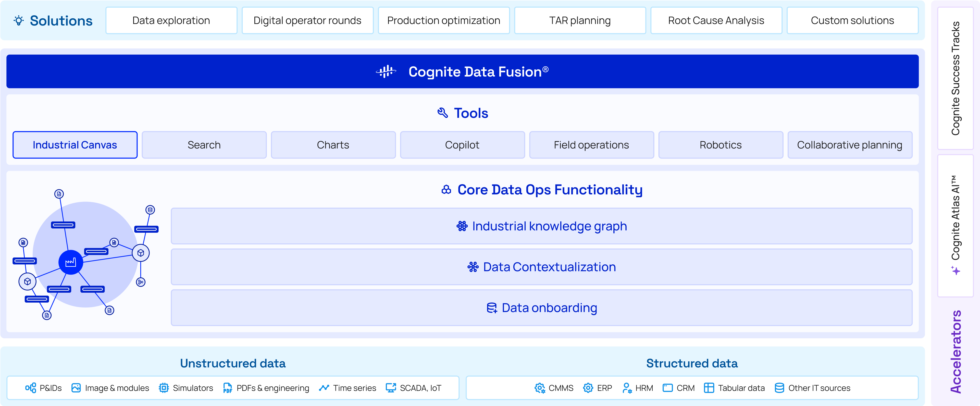Click the Tools wrench icon

point(442,113)
